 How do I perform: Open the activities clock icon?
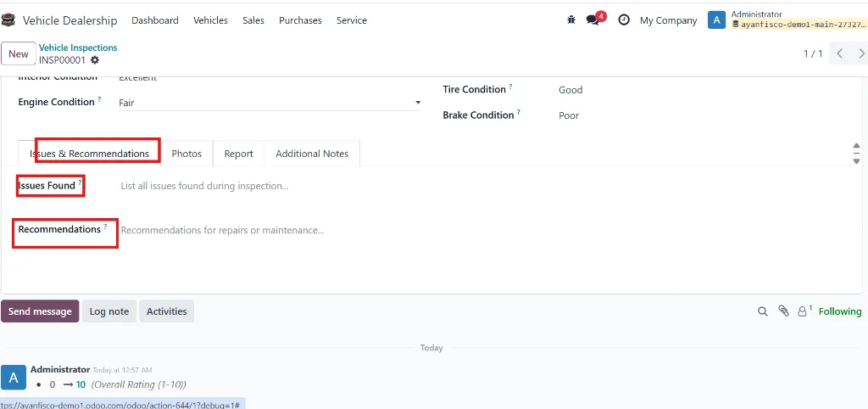[x=624, y=20]
